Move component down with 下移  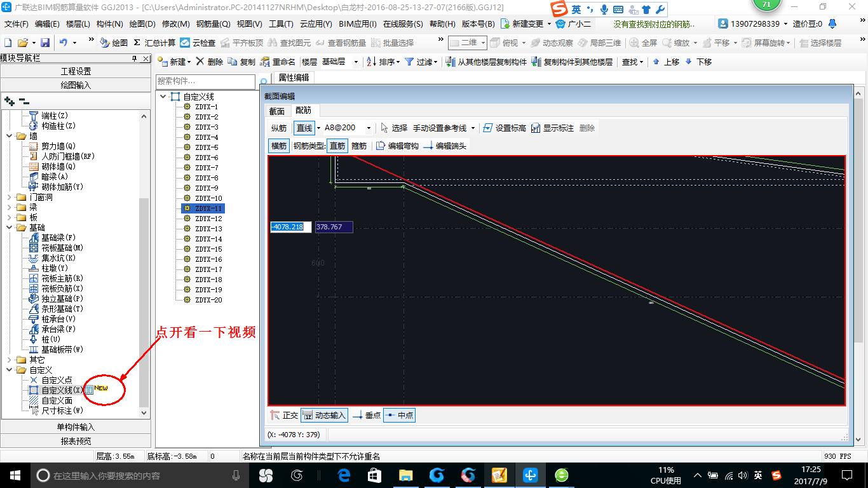click(698, 62)
